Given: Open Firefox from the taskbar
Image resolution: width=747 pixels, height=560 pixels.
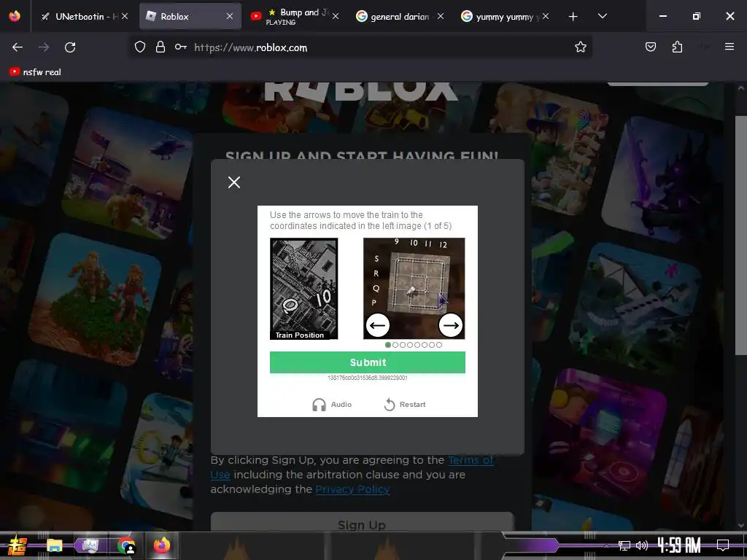Looking at the screenshot, I should 162,545.
